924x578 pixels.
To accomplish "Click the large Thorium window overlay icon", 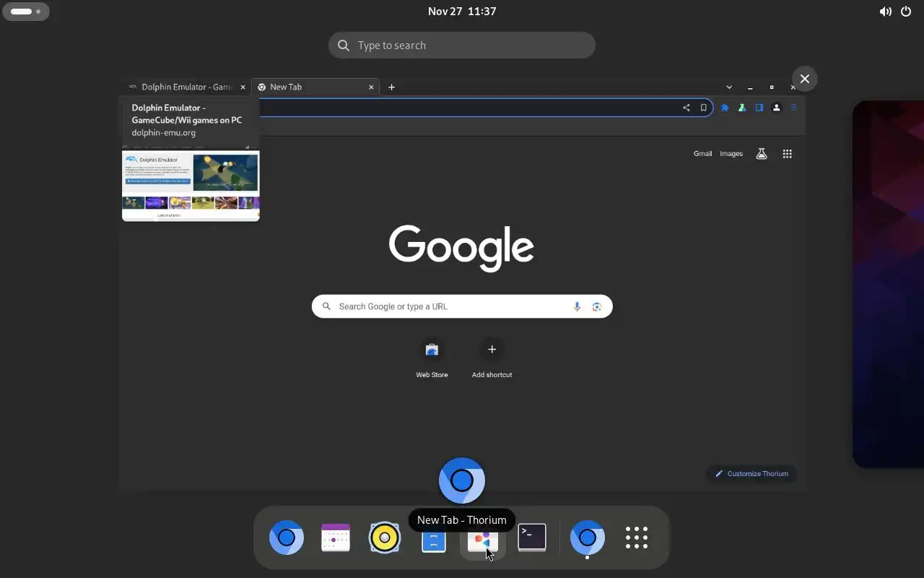I will (x=462, y=480).
